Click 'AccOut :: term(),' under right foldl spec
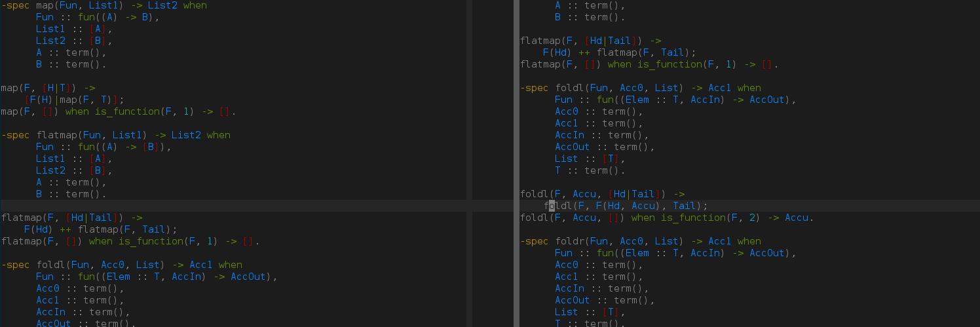 [x=605, y=147]
